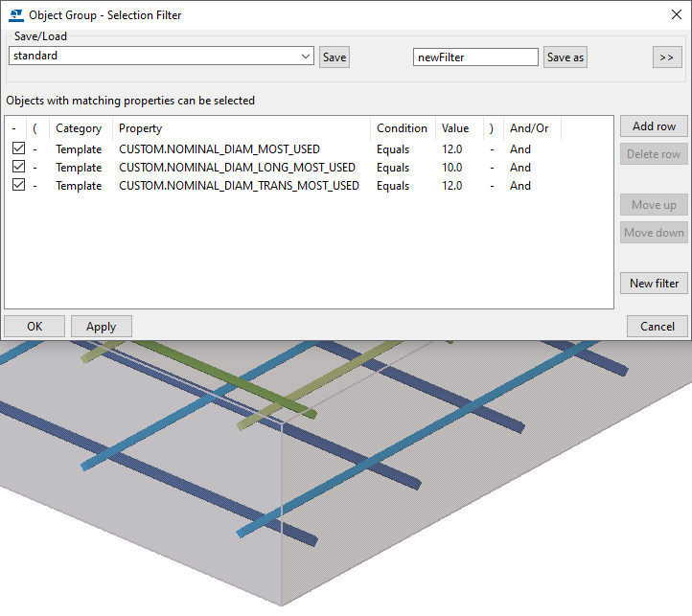
Task: Apply the selection filter
Action: pyautogui.click(x=101, y=327)
